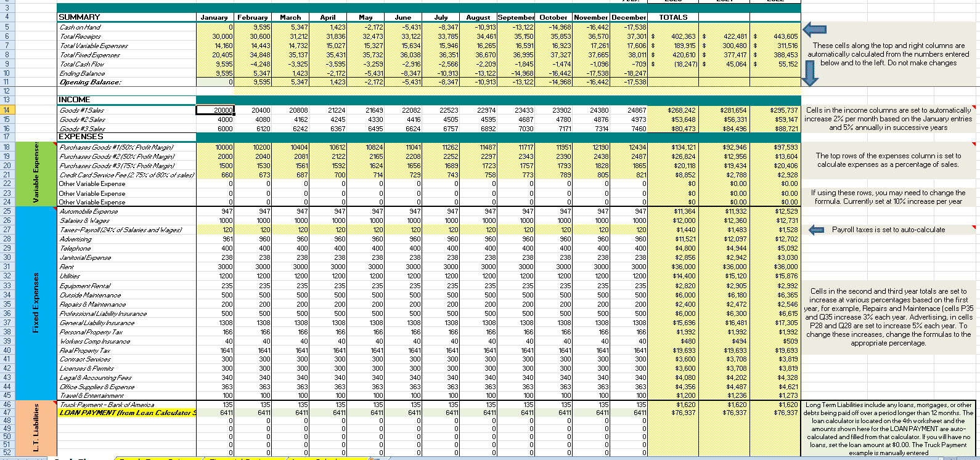The height and width of the screenshot is (460, 980).
Task: Click the note about automatically calculated cells
Action: pos(888,54)
